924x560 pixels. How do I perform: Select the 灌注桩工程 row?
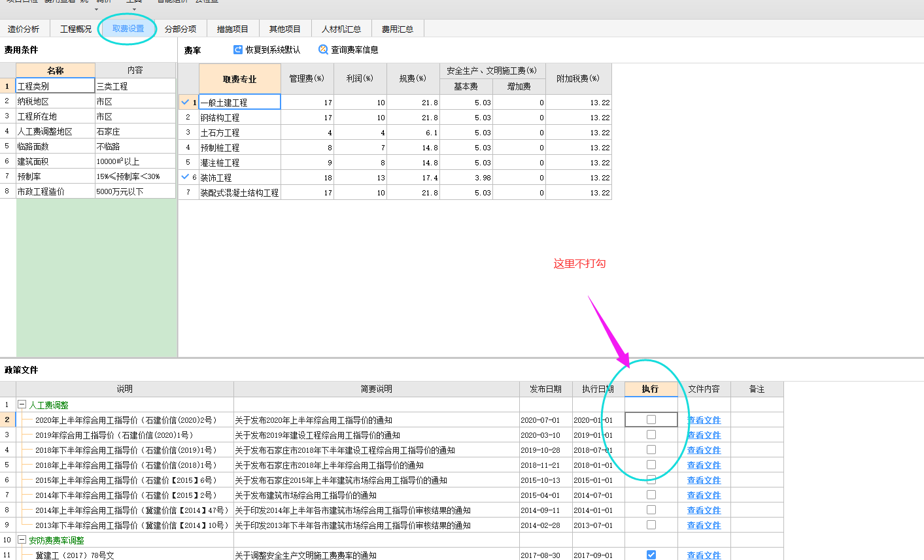[x=395, y=163]
